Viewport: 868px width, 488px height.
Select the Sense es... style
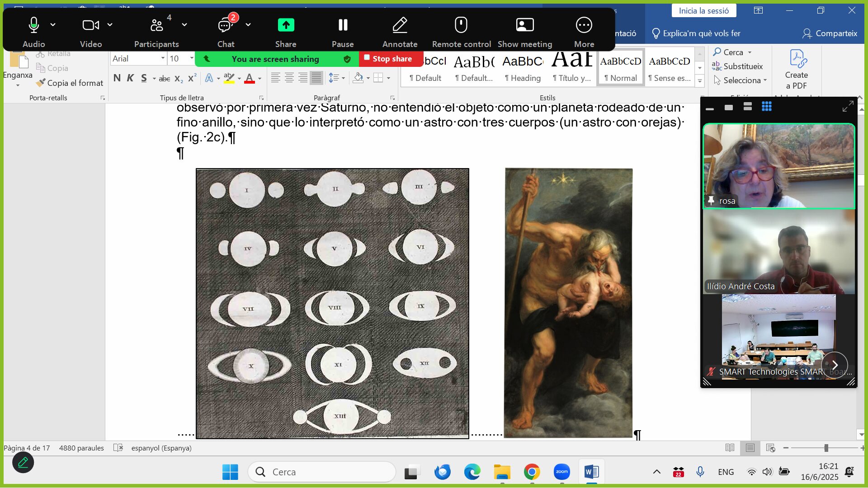point(670,68)
